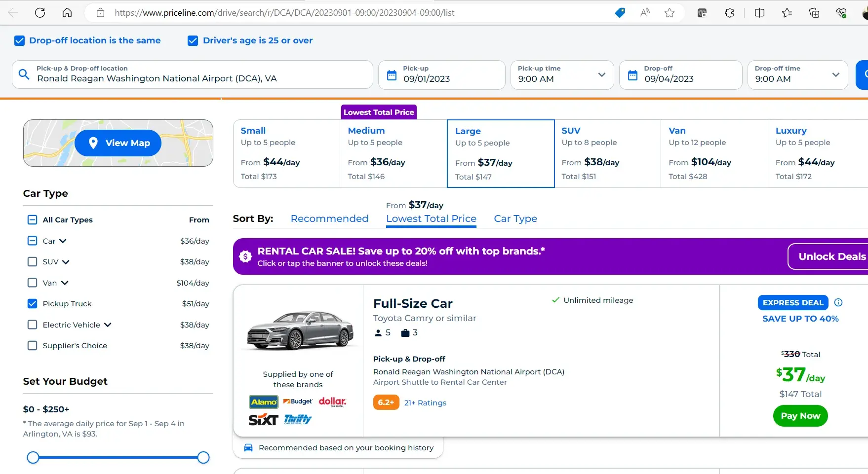Expand the SUV car type chevron
The width and height of the screenshot is (868, 474).
point(66,262)
